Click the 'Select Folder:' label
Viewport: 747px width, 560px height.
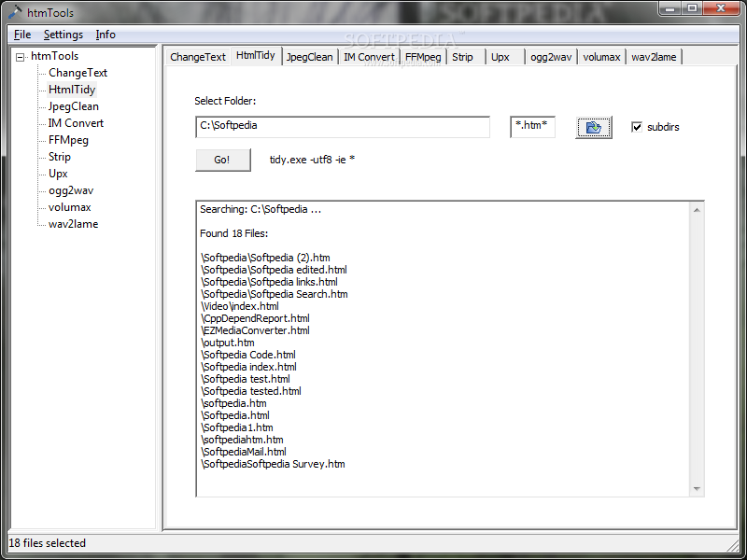(x=225, y=101)
